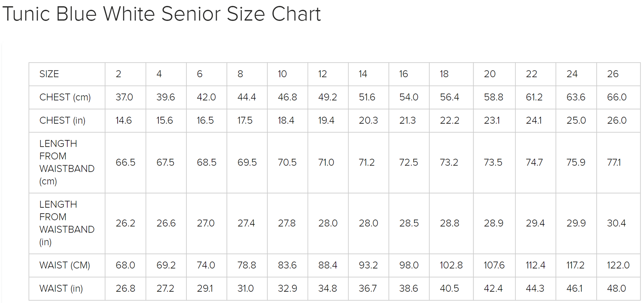The width and height of the screenshot is (644, 303).
Task: Select the CHEST (in) row label
Action: [62, 121]
